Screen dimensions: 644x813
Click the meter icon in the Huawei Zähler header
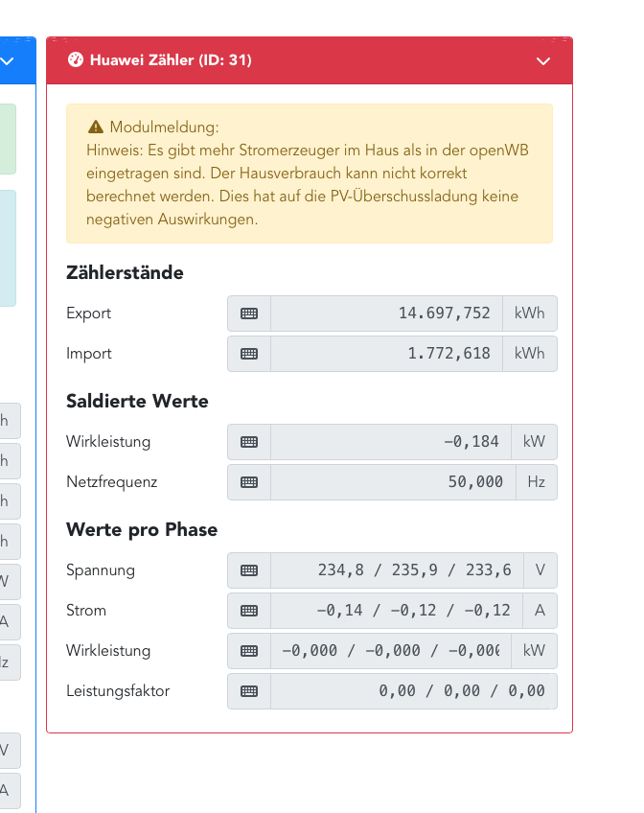[77, 60]
